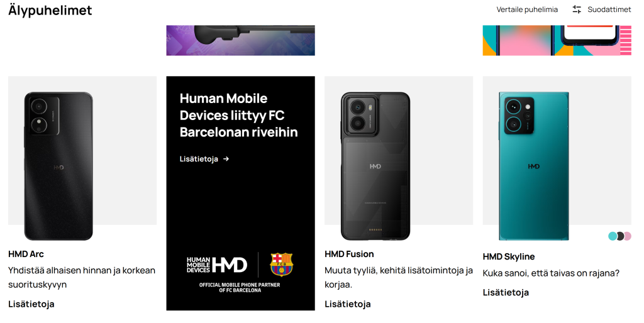
Task: Select the pink color swatch for HMD Skyline
Action: coord(628,236)
